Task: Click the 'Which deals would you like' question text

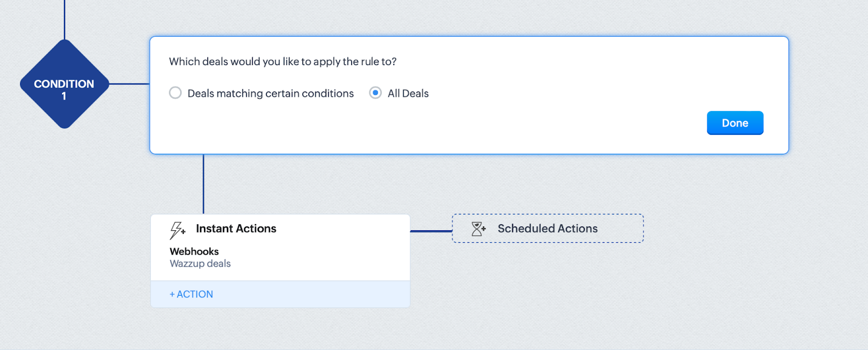Action: tap(283, 62)
